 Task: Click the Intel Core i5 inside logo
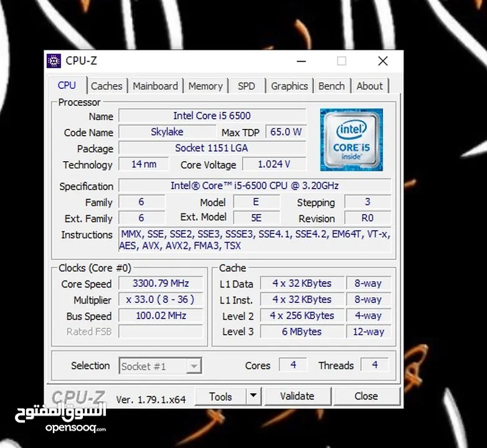coord(351,139)
